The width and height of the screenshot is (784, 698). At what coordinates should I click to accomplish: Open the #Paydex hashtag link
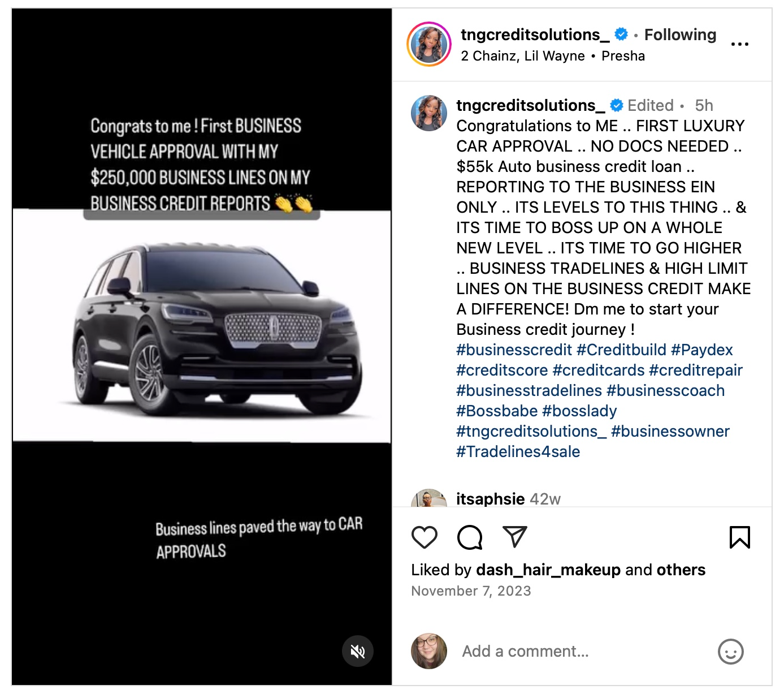pos(701,350)
